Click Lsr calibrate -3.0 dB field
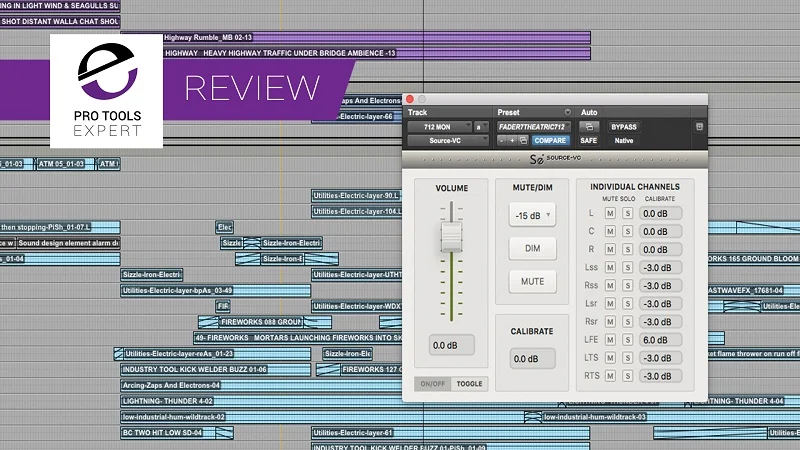The height and width of the screenshot is (450, 800). point(660,304)
